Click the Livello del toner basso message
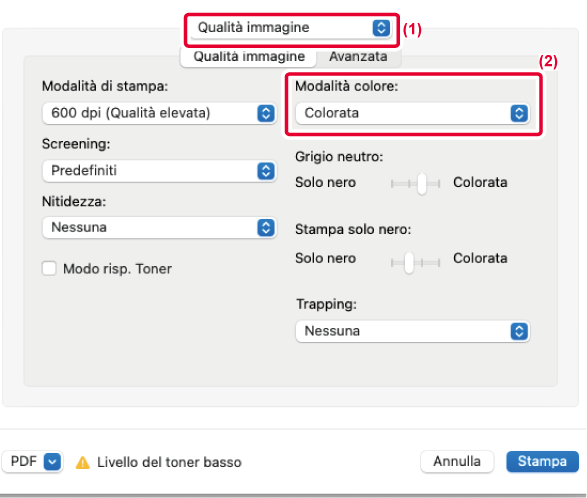 [x=169, y=462]
